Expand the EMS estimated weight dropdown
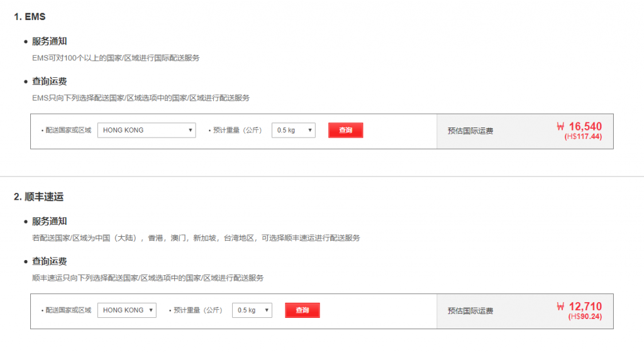Screen dimensions: 644x353 pyautogui.click(x=293, y=130)
